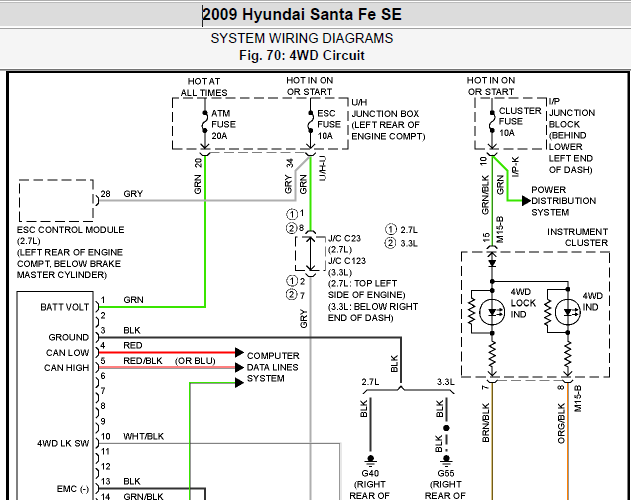Click the circled-2 3.3L legend entry
Image resolution: width=631 pixels, height=500 pixels.
pos(402,244)
